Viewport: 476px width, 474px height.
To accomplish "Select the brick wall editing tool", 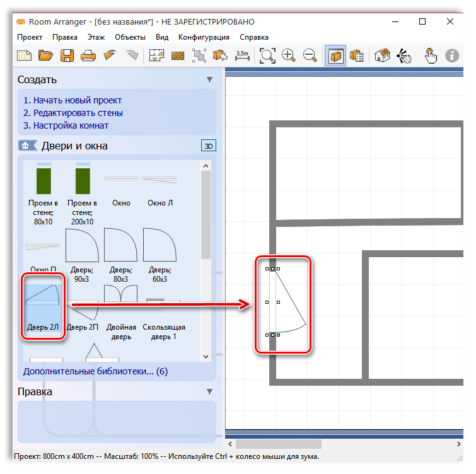I will [178, 55].
